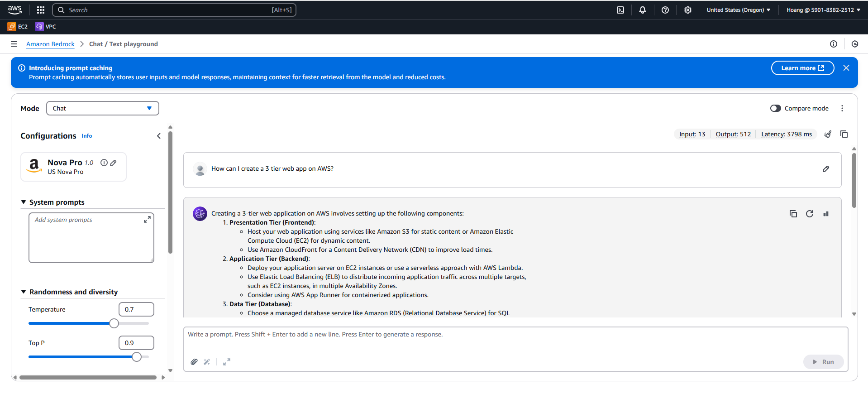Open the VPC shortcut in favorites bar
Image resolution: width=868 pixels, height=394 pixels.
tap(46, 27)
